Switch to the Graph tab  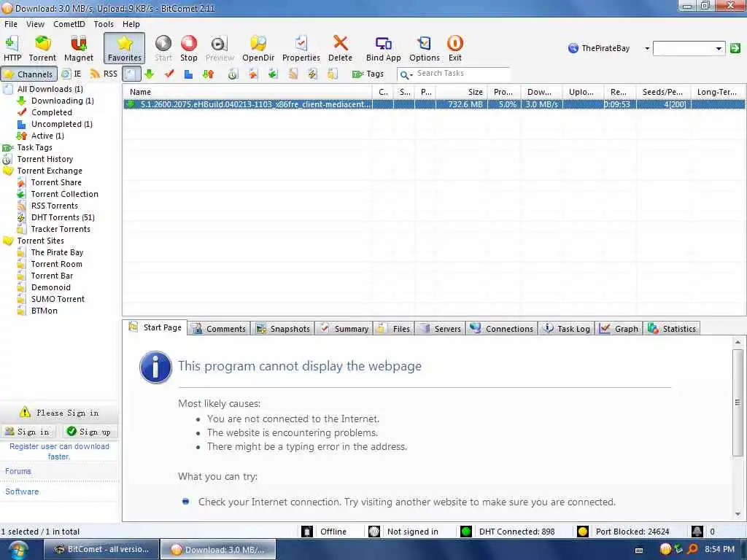[x=619, y=329]
